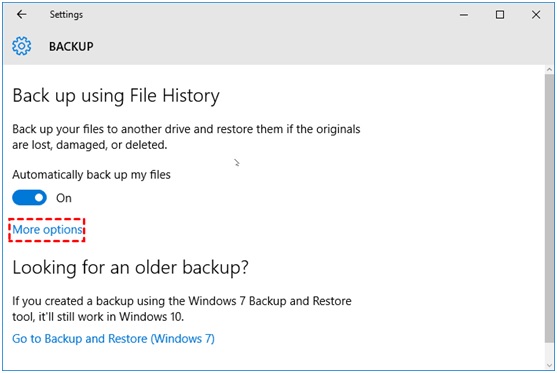Screen dimensions: 557x373
Task: Click the scrollbar up arrow
Action: 549,70
